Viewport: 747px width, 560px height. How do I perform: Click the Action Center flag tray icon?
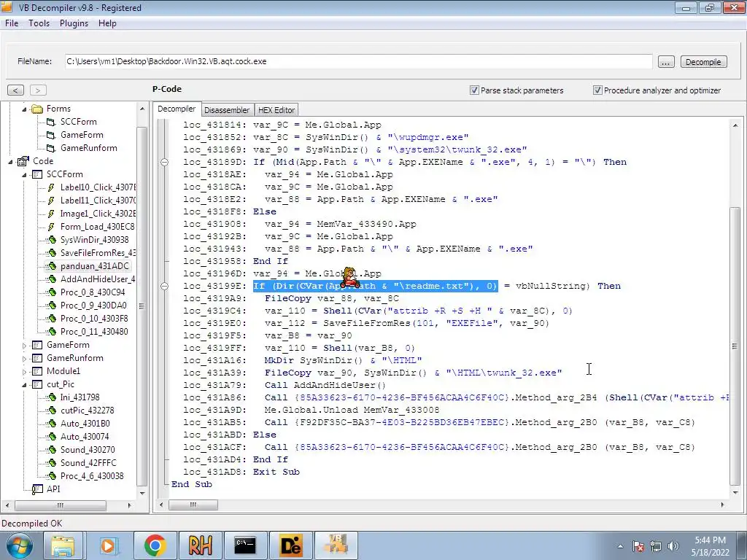(638, 546)
